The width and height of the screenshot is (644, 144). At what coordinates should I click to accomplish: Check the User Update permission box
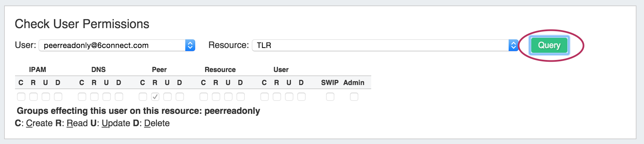click(289, 97)
